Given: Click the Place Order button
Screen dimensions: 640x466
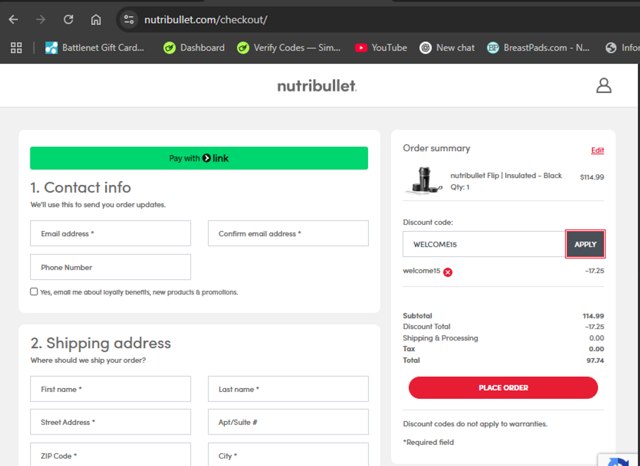Looking at the screenshot, I should 503,388.
